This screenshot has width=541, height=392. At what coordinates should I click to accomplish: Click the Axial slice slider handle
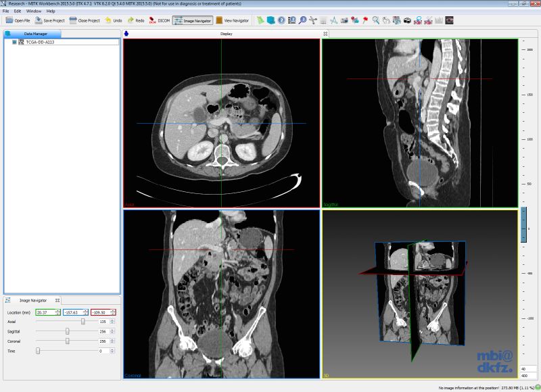83,321
